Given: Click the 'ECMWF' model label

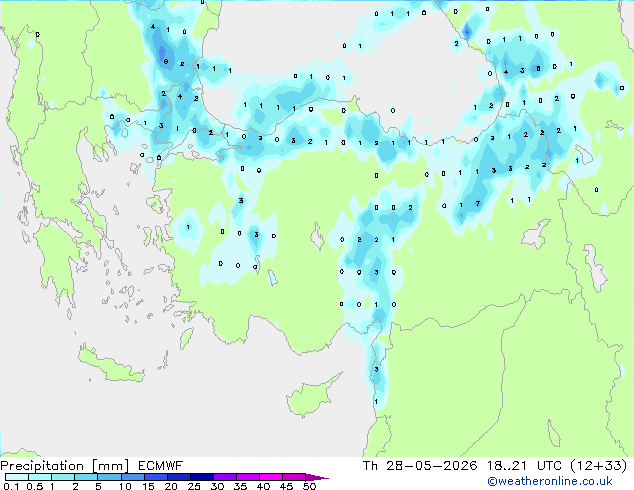Looking at the screenshot, I should click(x=161, y=466).
